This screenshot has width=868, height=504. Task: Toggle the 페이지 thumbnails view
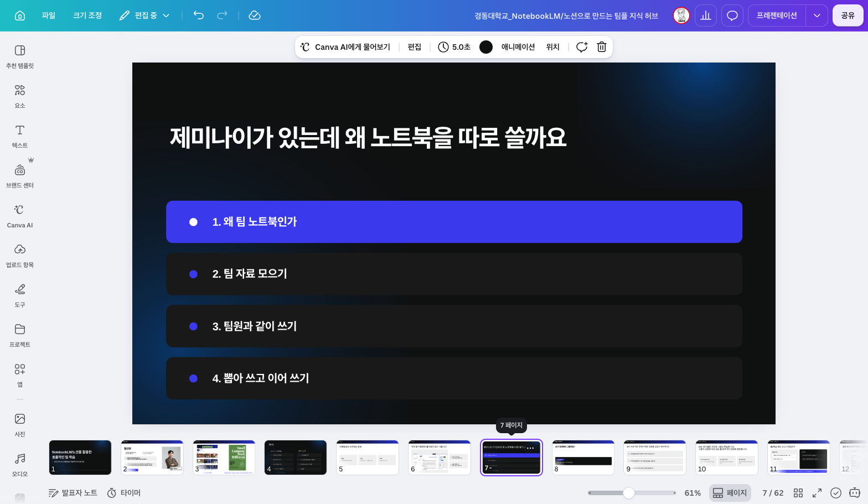tap(730, 493)
